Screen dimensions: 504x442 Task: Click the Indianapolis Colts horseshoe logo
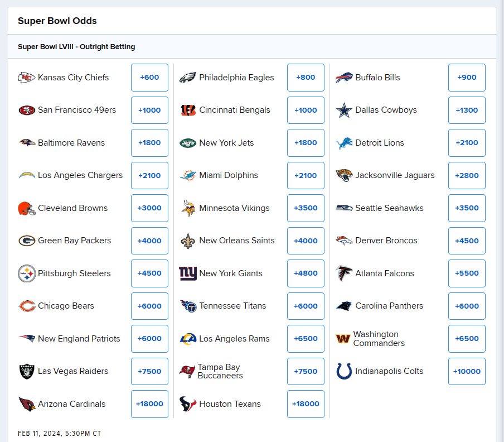point(344,371)
